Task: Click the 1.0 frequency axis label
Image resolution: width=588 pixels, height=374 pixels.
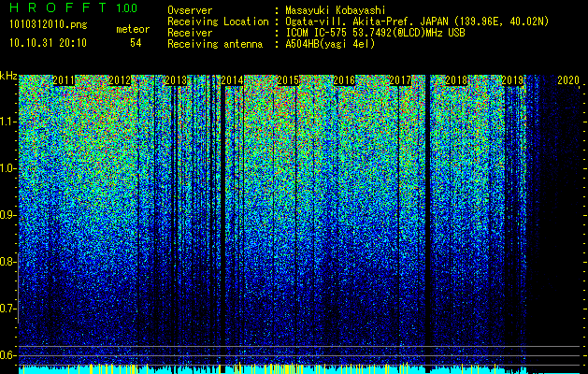Action: click(7, 169)
